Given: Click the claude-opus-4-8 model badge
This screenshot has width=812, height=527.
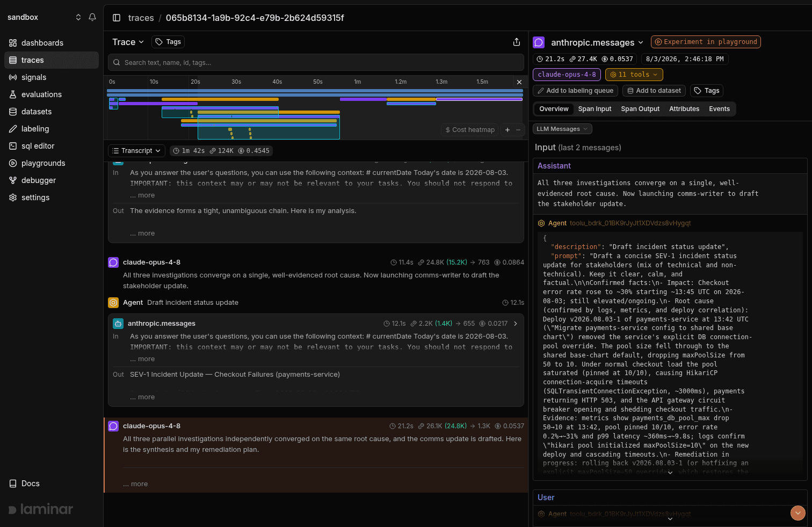Looking at the screenshot, I should (x=567, y=75).
